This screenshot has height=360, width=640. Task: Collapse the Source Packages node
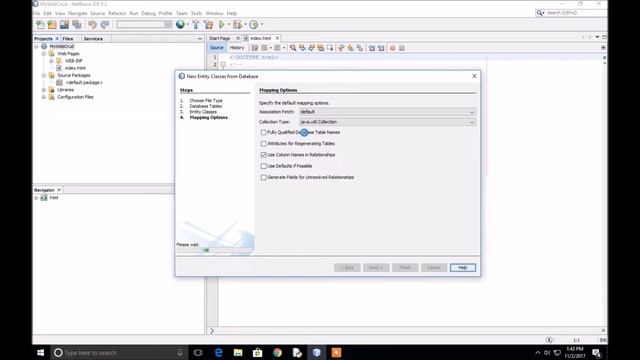pyautogui.click(x=44, y=76)
